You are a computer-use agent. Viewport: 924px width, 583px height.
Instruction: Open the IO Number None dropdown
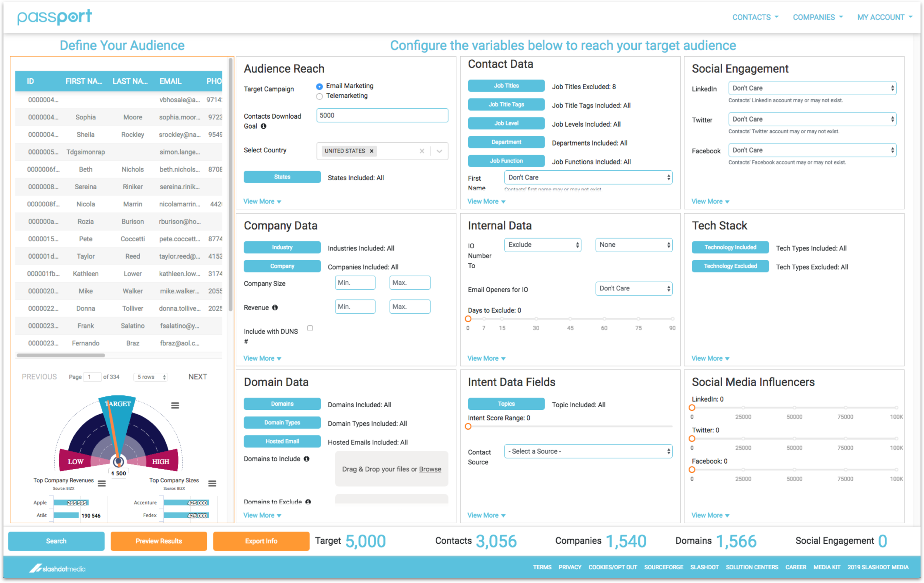pyautogui.click(x=633, y=245)
